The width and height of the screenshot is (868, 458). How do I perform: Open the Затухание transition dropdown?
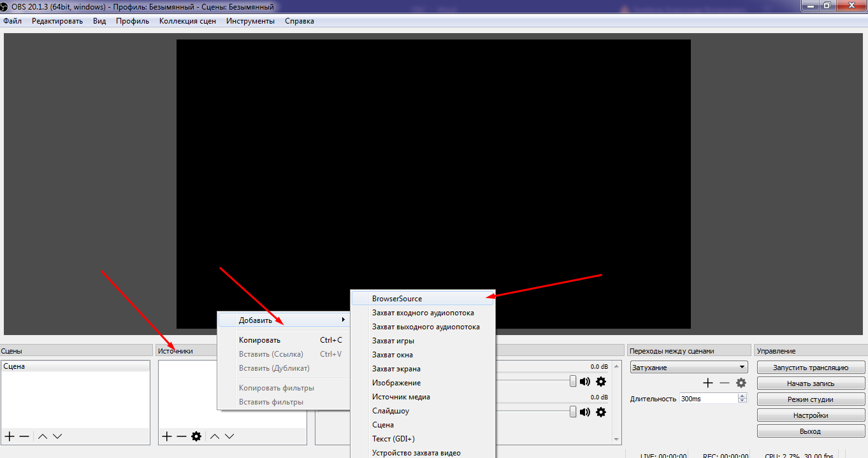point(688,368)
